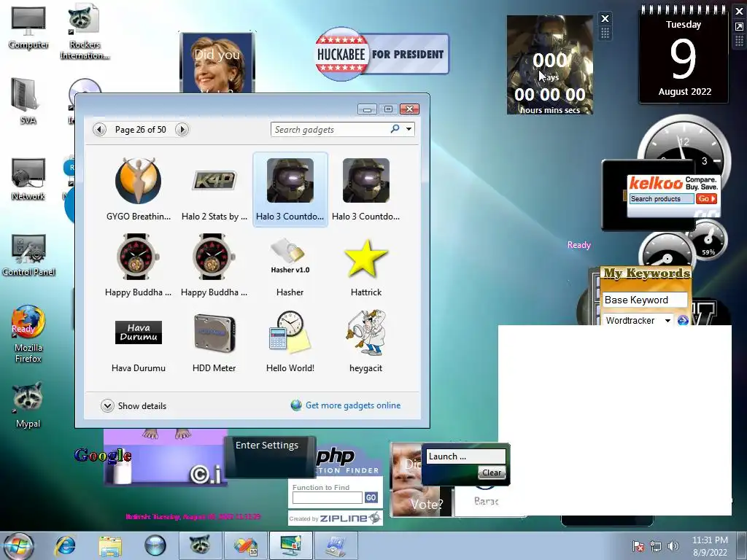Open the highlighted Halo 3 Countdown gadget
This screenshot has width=747, height=560.
[290, 189]
